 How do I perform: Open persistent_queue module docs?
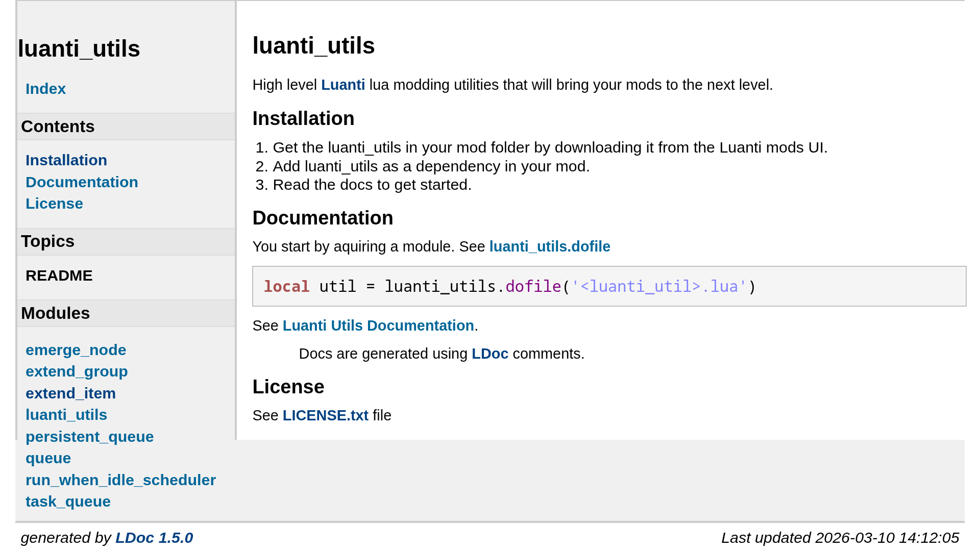click(89, 437)
